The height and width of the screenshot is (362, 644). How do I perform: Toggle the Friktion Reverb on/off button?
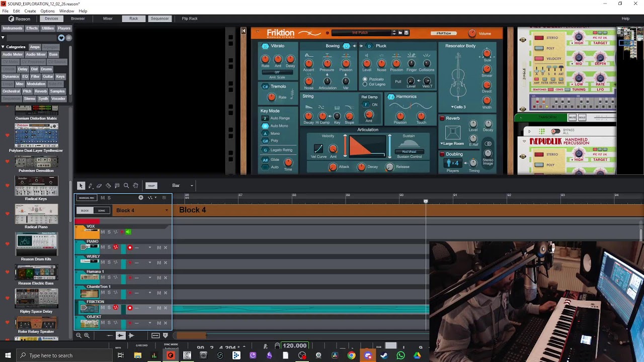pyautogui.click(x=442, y=119)
